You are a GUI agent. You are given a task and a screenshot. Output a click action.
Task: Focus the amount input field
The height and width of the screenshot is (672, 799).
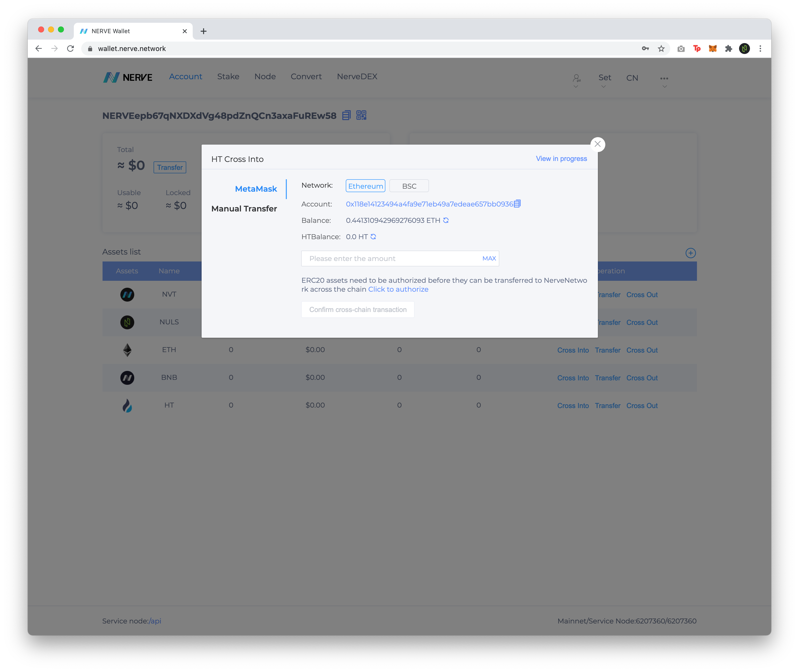[x=400, y=258]
